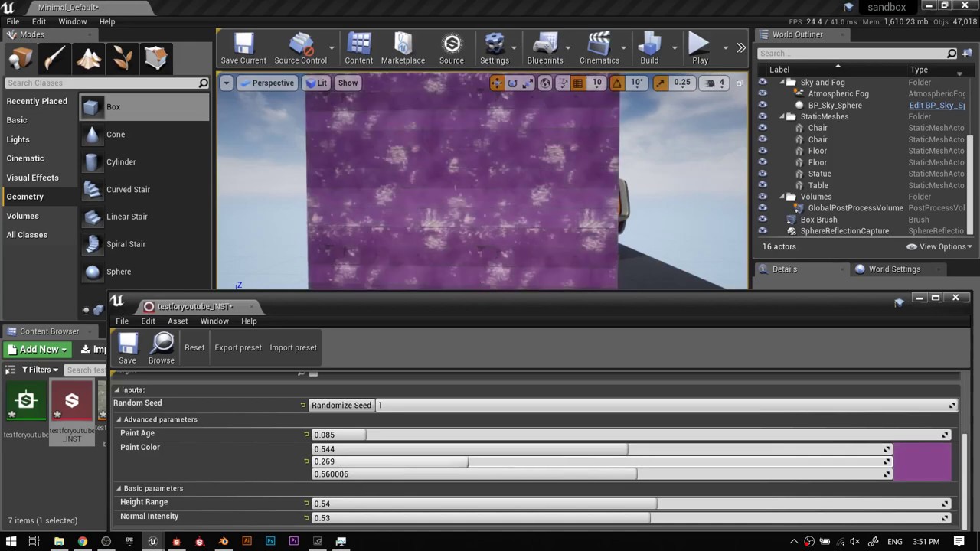Toggle grid snapping in the viewport
The height and width of the screenshot is (551, 980).
click(578, 83)
